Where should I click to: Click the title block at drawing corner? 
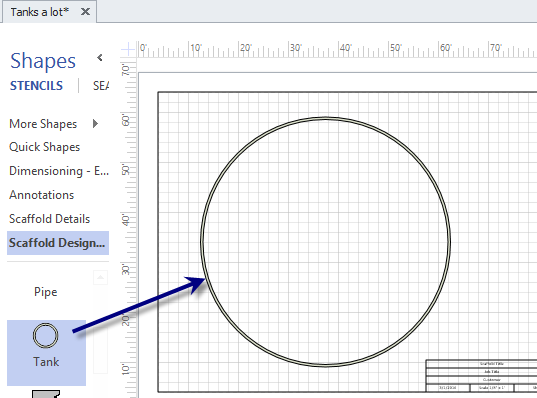(481, 375)
